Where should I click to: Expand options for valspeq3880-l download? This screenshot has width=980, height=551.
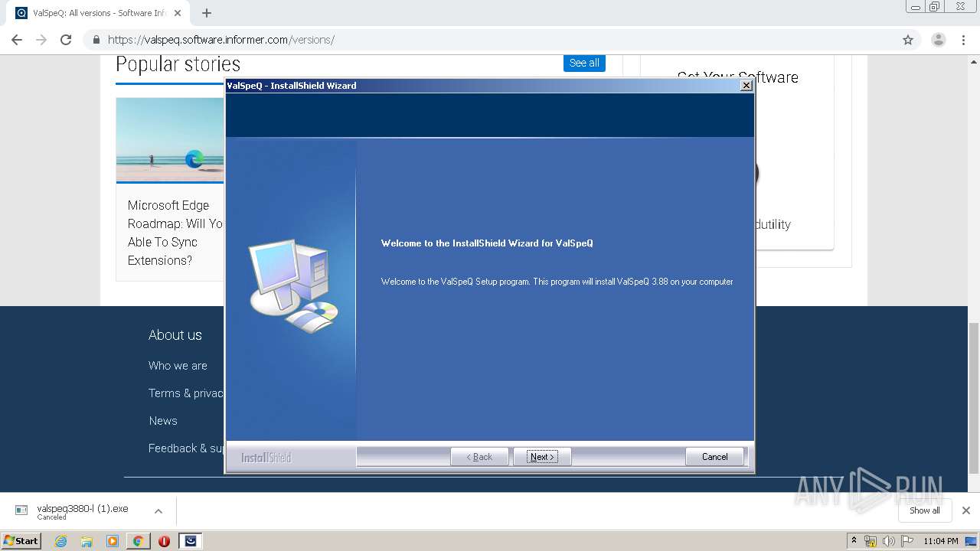tap(158, 511)
